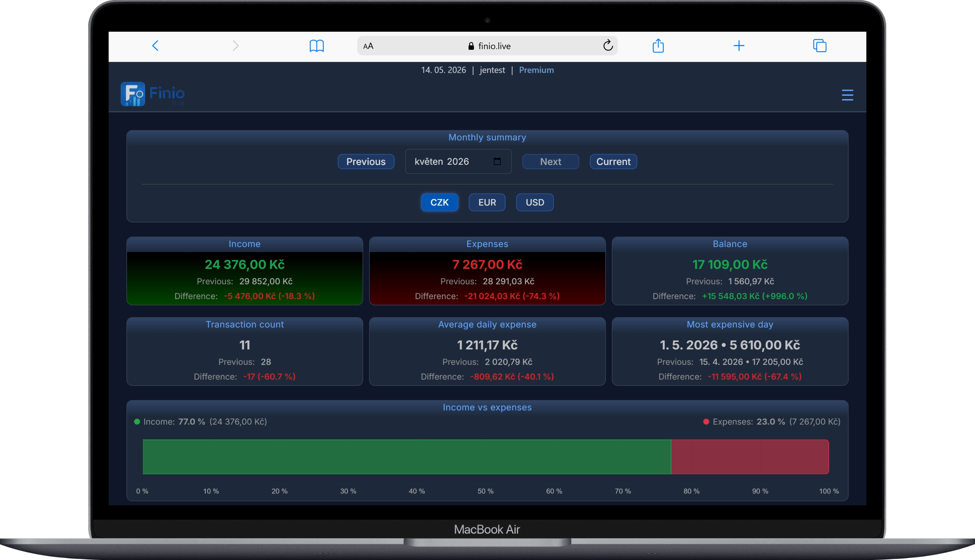Show all tabs with the tabs overview icon
Viewport: 975px width, 560px height.
coord(820,45)
